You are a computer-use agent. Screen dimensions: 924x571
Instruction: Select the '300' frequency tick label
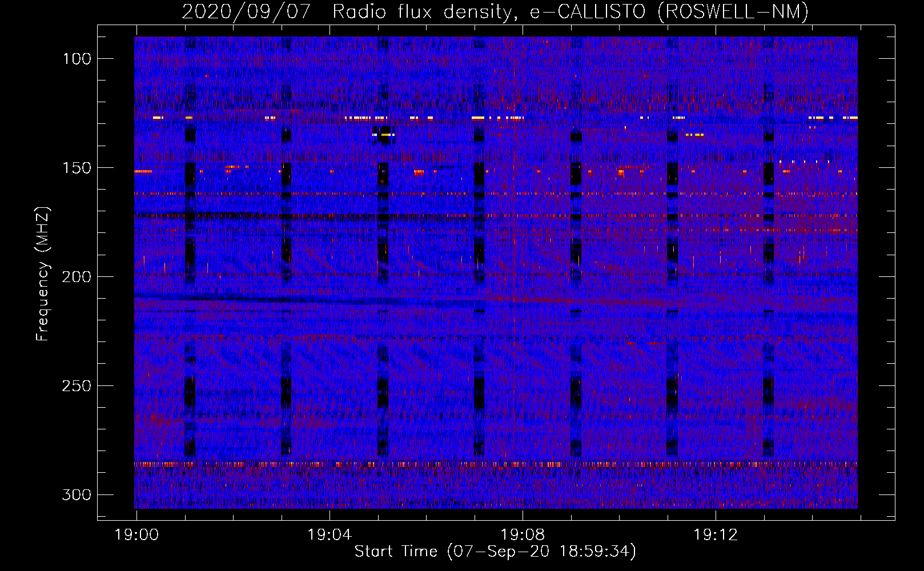[x=77, y=494]
